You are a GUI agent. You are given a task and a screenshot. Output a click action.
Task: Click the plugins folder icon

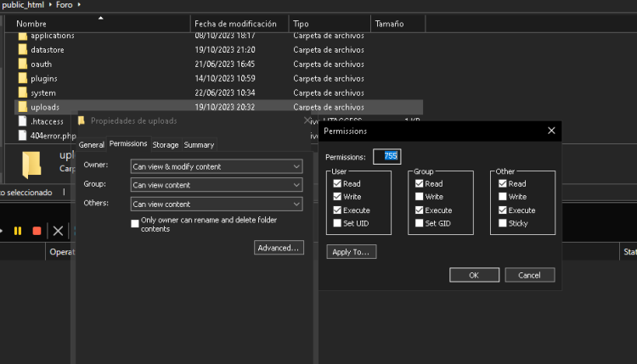click(x=23, y=78)
